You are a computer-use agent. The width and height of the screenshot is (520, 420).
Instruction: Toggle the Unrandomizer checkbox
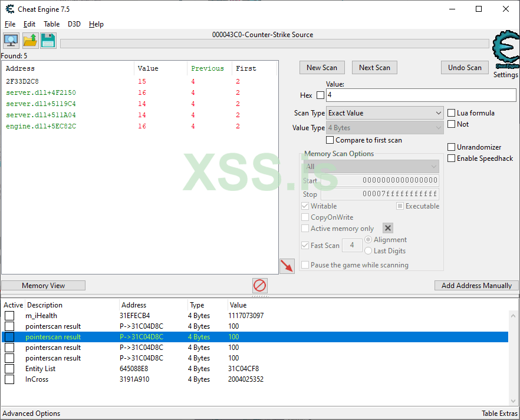click(x=452, y=147)
